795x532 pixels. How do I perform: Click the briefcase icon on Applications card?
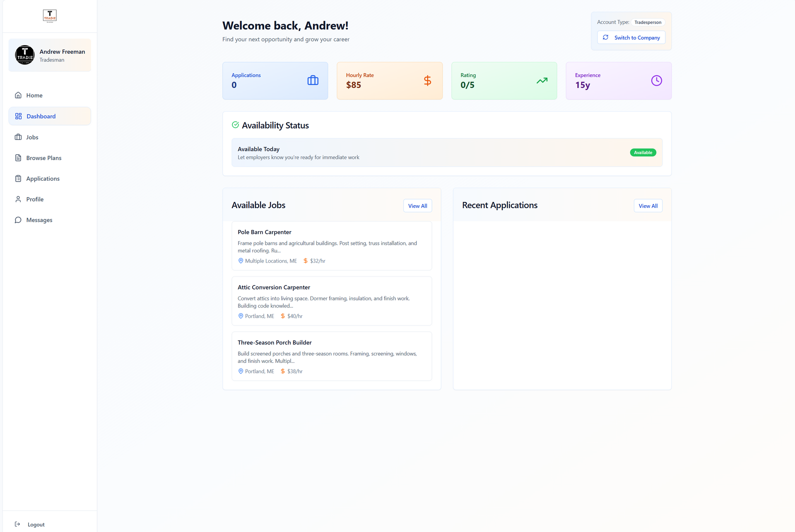click(313, 80)
